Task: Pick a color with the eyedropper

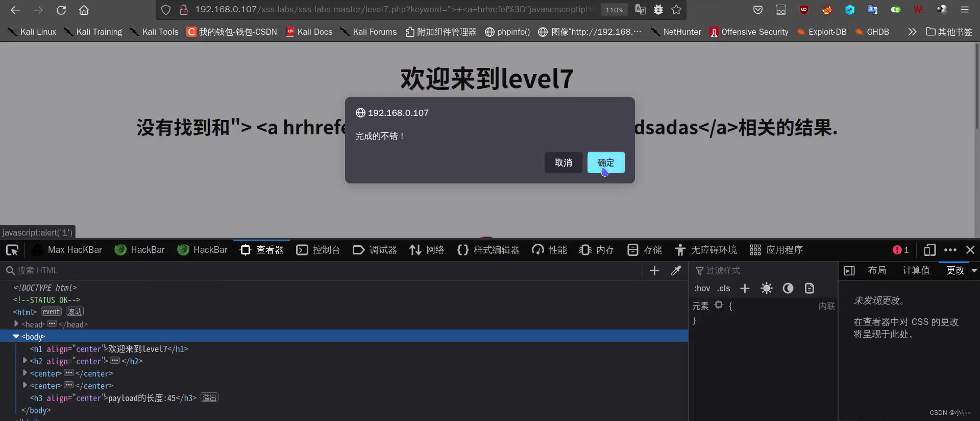Action: coord(676,270)
